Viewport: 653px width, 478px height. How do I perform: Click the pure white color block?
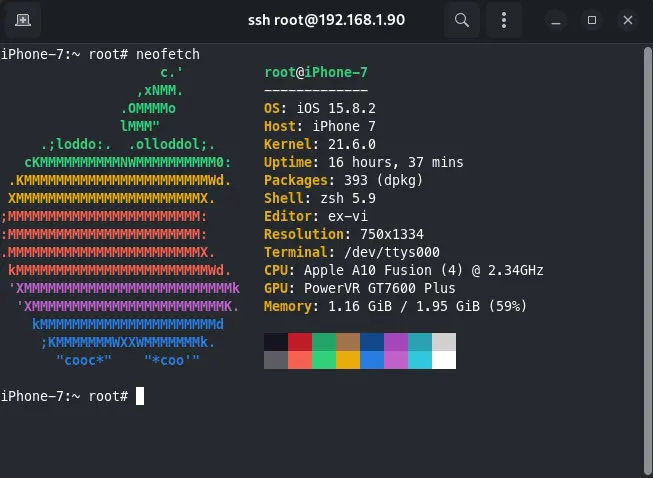[444, 360]
